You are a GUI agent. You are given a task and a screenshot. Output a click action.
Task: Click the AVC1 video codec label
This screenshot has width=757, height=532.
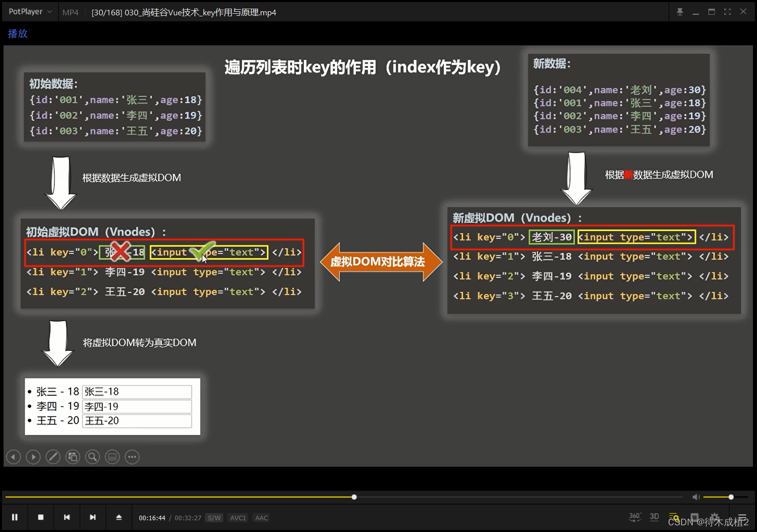pyautogui.click(x=238, y=518)
